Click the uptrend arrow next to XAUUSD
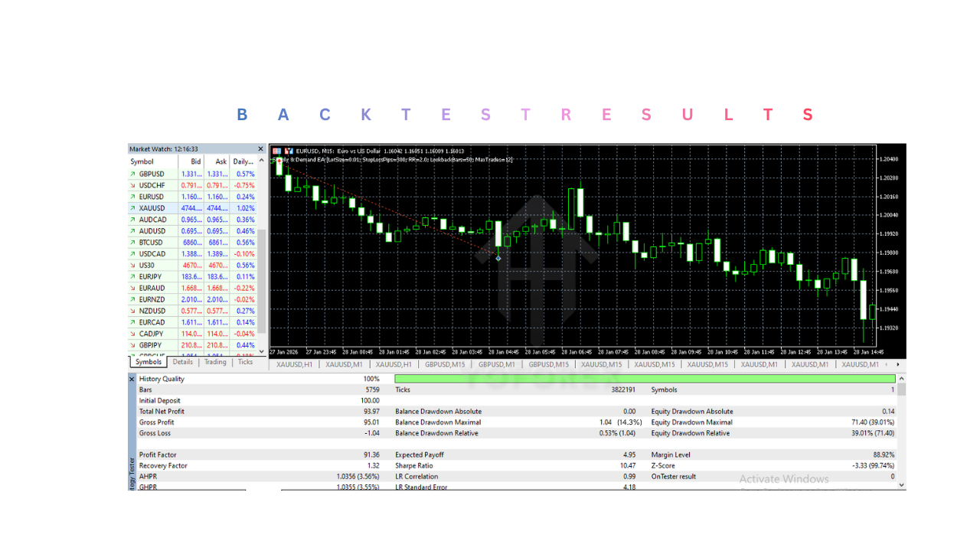This screenshot has width=980, height=551. coord(132,208)
